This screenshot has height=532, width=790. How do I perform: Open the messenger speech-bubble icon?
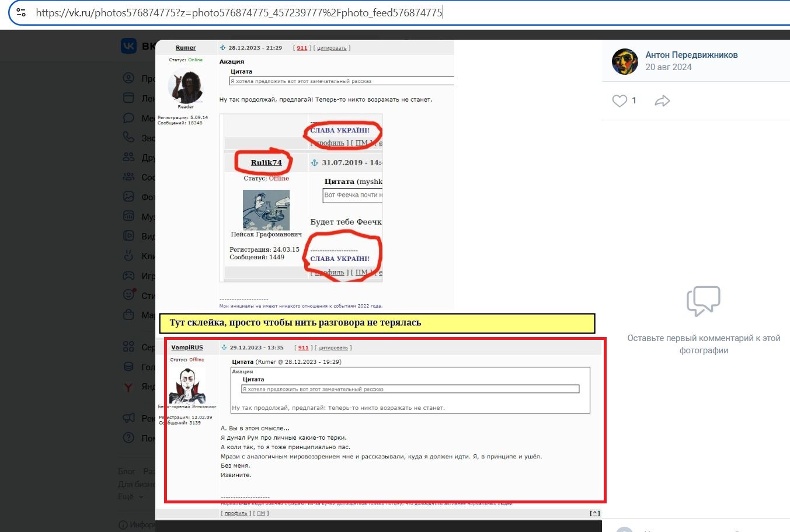pyautogui.click(x=129, y=118)
